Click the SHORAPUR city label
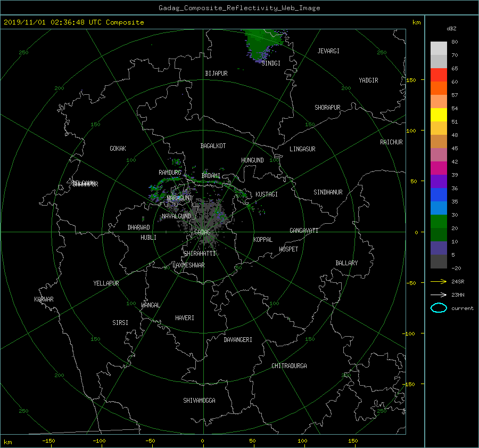Image resolution: width=479 pixels, height=448 pixels. [327, 108]
